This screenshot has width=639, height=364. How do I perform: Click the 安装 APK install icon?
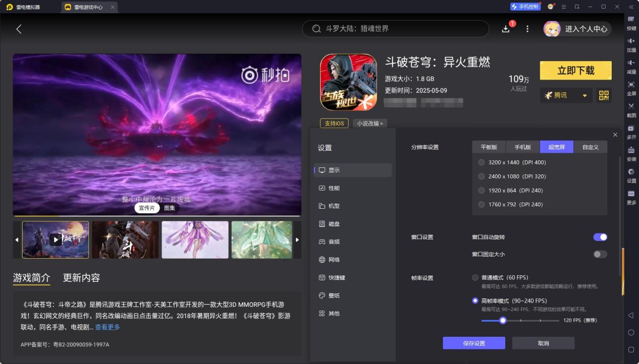pos(631,153)
